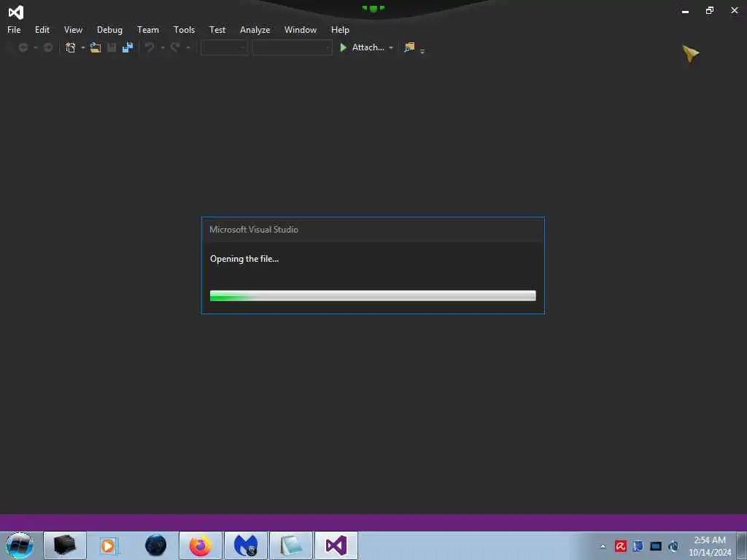The height and width of the screenshot is (560, 747).
Task: Open the Windows Start orb
Action: click(x=20, y=545)
